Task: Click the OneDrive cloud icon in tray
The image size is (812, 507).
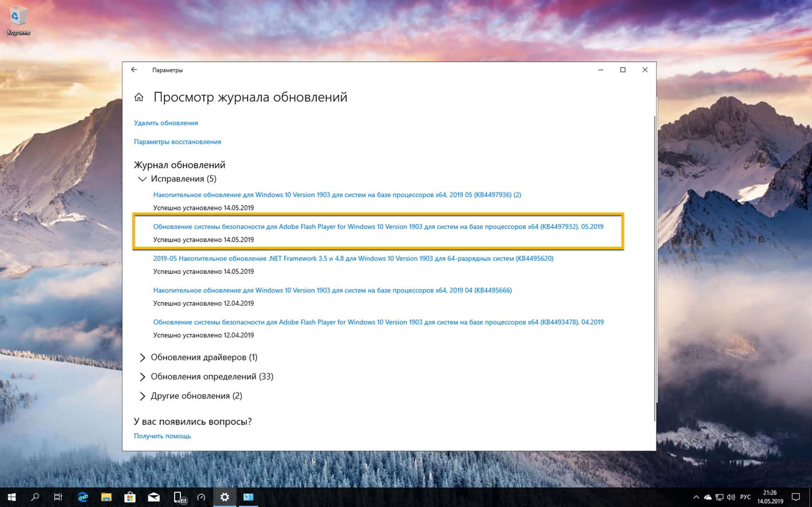Action: coord(708,497)
